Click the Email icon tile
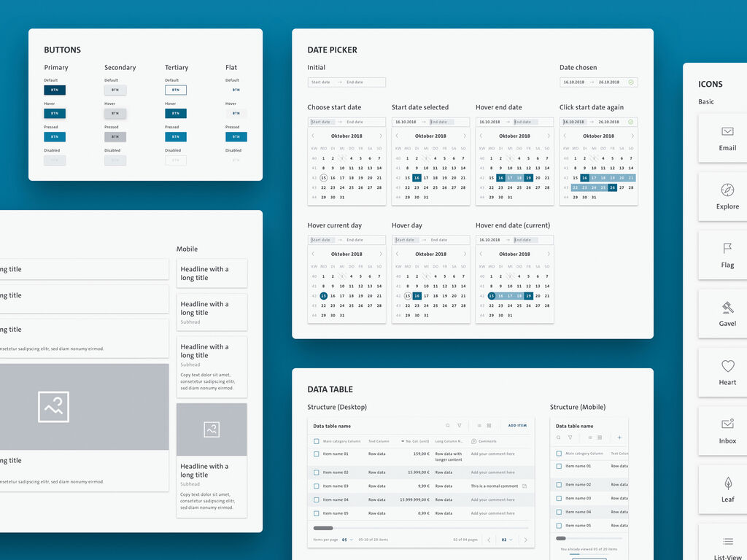This screenshot has height=560, width=747. click(727, 138)
